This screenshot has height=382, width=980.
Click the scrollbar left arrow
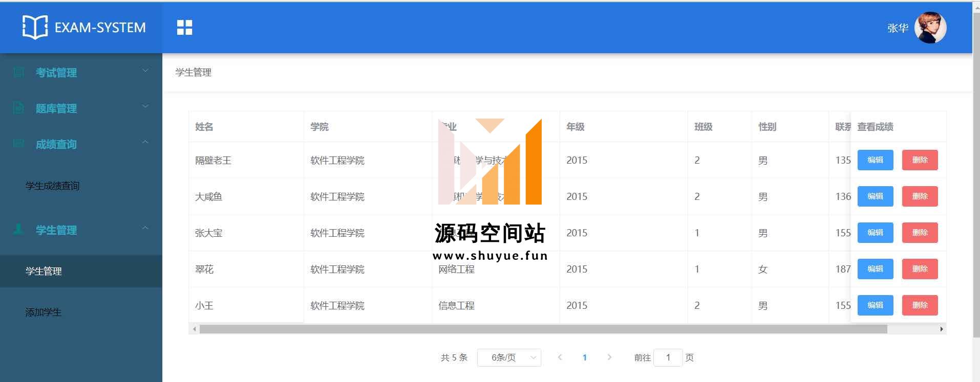tap(194, 329)
